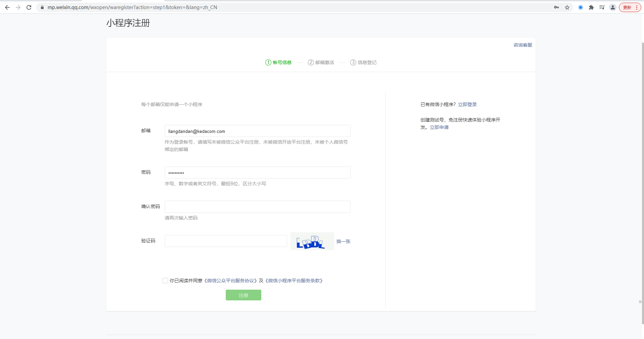The width and height of the screenshot is (644, 339).
Task: Go forward in browser history
Action: (x=18, y=7)
